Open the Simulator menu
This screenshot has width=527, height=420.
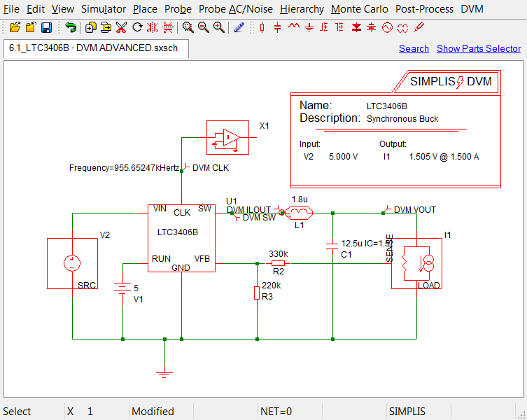pyautogui.click(x=104, y=9)
